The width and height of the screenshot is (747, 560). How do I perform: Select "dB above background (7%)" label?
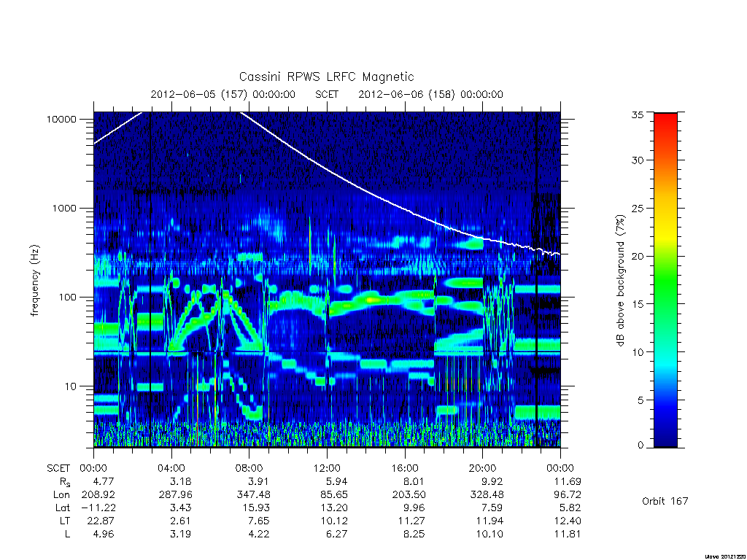point(620,280)
